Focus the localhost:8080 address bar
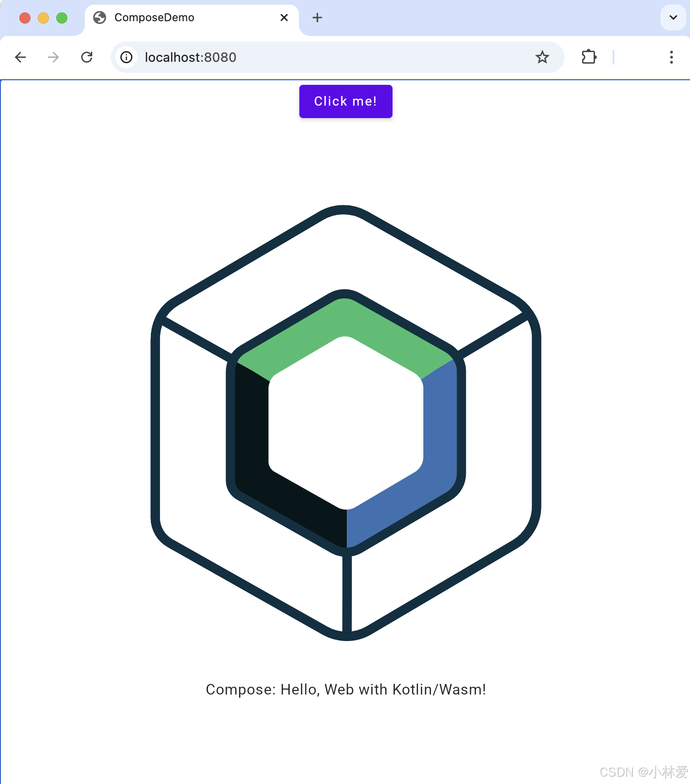 pyautogui.click(x=337, y=57)
